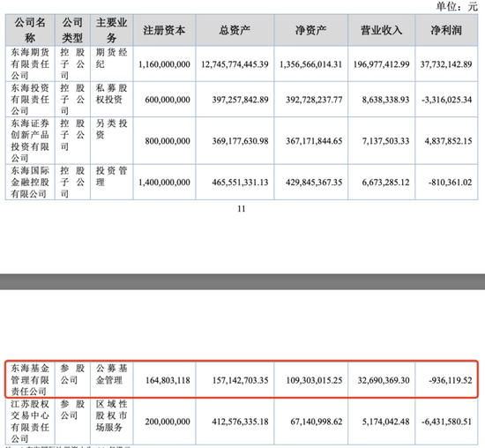Image resolution: width=485 pixels, height=448 pixels.
Task: Click net profit value -3,316,025.34
Action: coord(447,100)
